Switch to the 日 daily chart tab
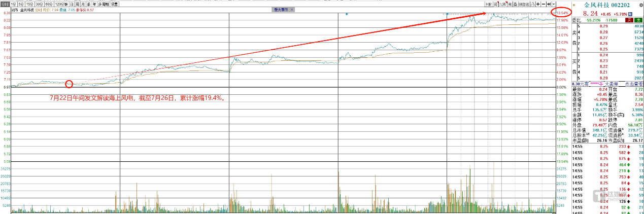 (x=72, y=4)
